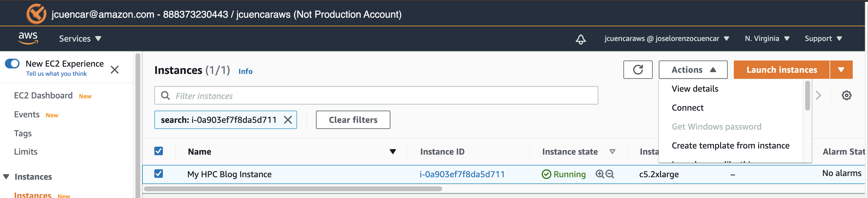Open table preferences gear icon
Image resolution: width=868 pixels, height=198 pixels.
click(x=846, y=95)
